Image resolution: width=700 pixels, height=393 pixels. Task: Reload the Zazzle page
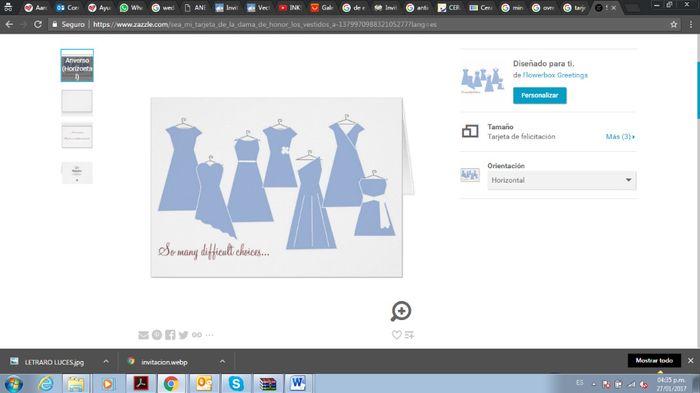click(x=38, y=25)
